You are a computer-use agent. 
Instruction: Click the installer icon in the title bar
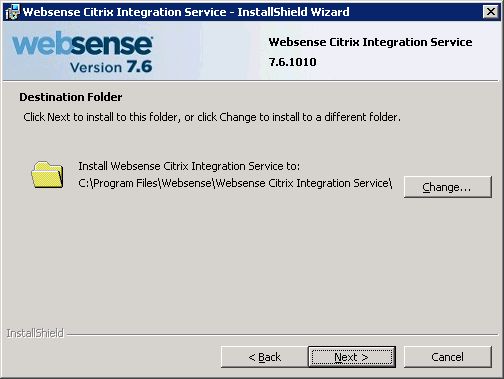(x=13, y=12)
